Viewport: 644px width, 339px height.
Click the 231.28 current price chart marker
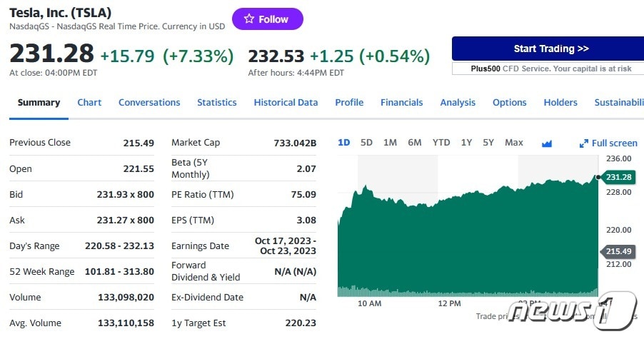618,177
